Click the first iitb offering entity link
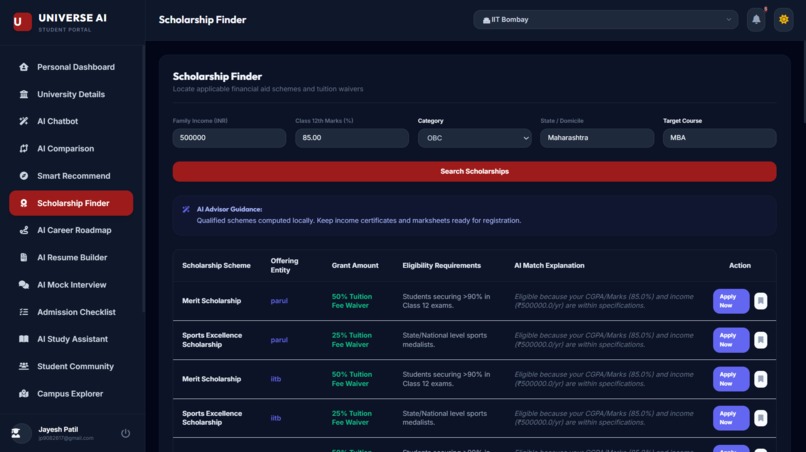Screen dimensions: 806x452 (276, 379)
